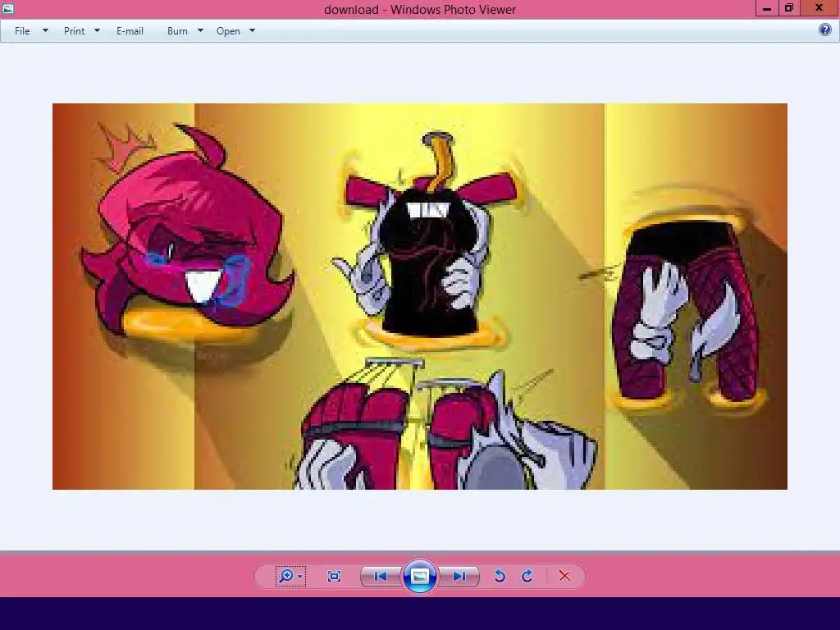Close the Windows Photo Viewer window
This screenshot has height=630, width=840.
(819, 8)
